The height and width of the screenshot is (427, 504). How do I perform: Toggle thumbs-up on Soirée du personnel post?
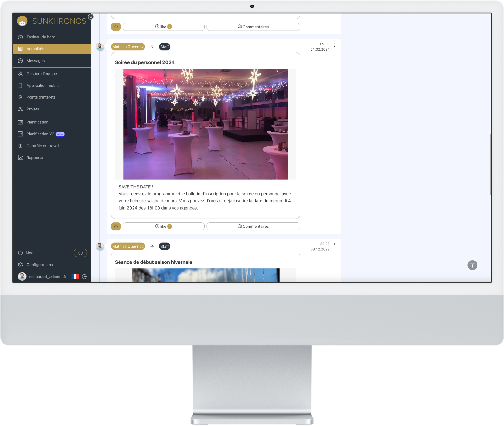116,227
